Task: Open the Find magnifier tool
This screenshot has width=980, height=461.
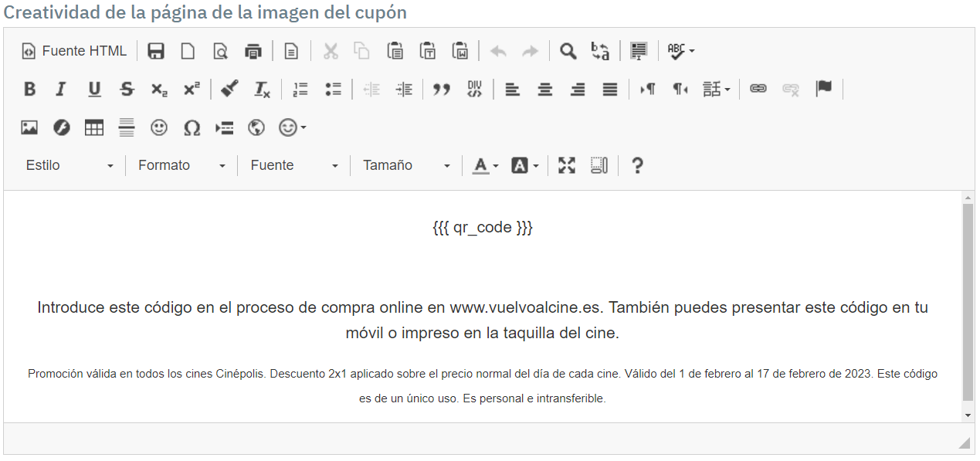Action: [568, 51]
